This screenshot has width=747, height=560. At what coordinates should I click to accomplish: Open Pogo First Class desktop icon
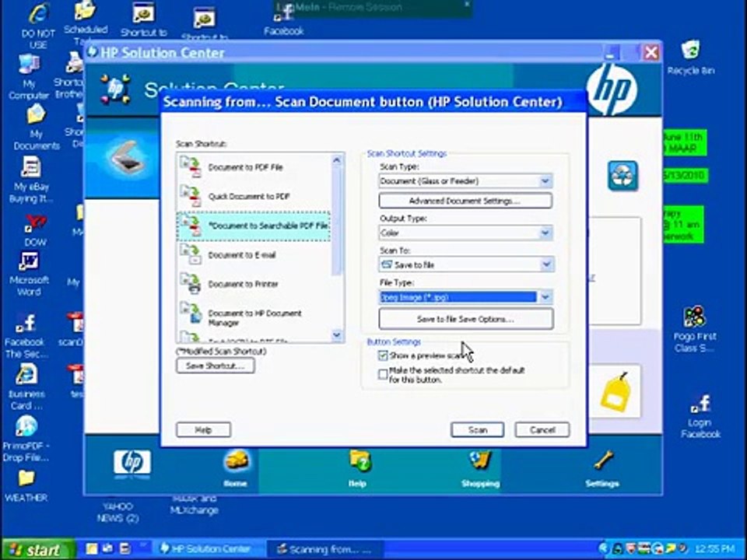pos(695,329)
